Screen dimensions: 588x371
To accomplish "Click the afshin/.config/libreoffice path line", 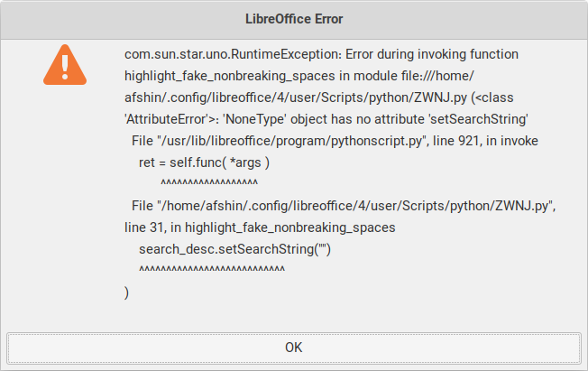I will tap(296, 97).
